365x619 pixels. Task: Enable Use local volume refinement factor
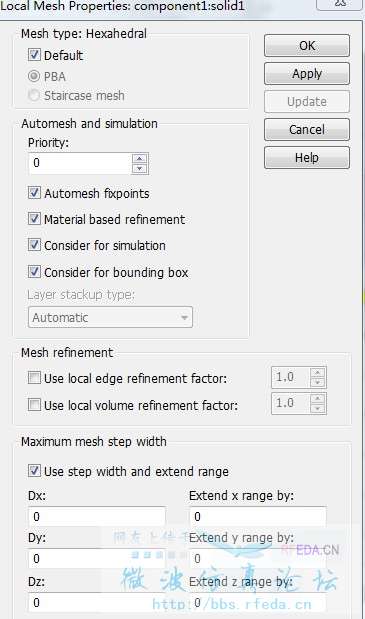coord(34,405)
